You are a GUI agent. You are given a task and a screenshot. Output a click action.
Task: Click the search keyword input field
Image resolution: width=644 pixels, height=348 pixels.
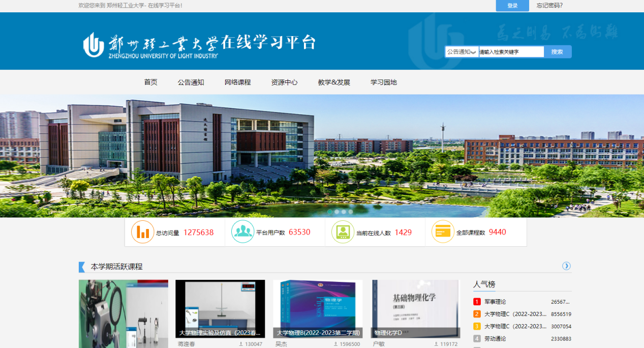click(x=511, y=52)
